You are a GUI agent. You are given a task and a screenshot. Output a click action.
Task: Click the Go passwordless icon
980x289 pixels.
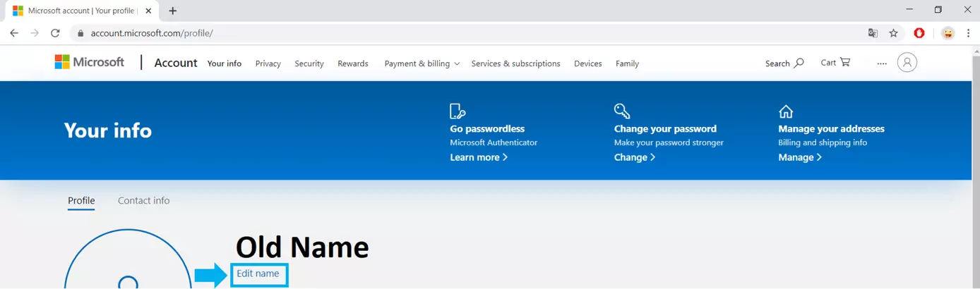[458, 111]
